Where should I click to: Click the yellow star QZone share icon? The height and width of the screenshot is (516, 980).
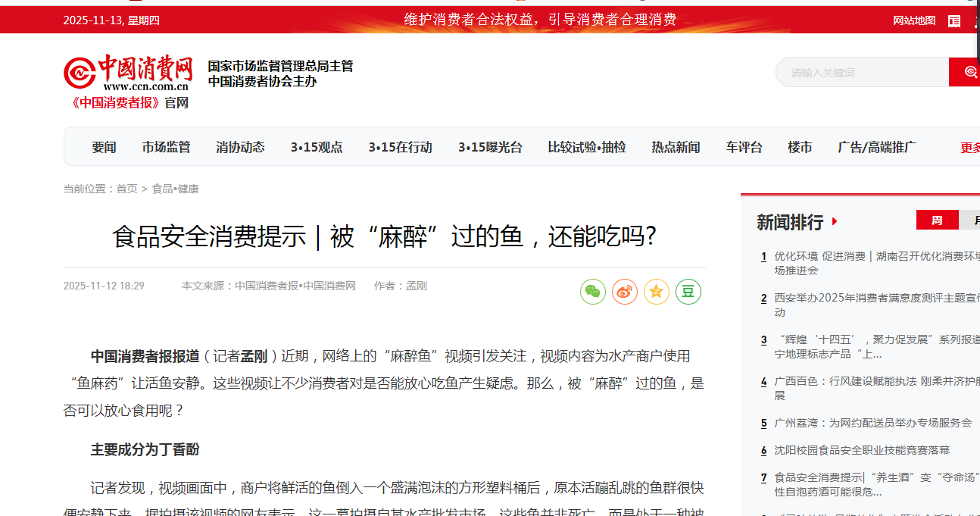pos(657,292)
